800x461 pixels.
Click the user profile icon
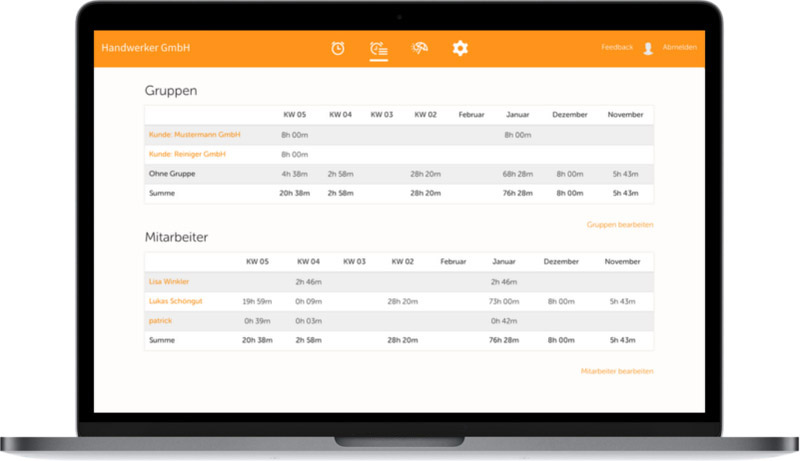(648, 48)
